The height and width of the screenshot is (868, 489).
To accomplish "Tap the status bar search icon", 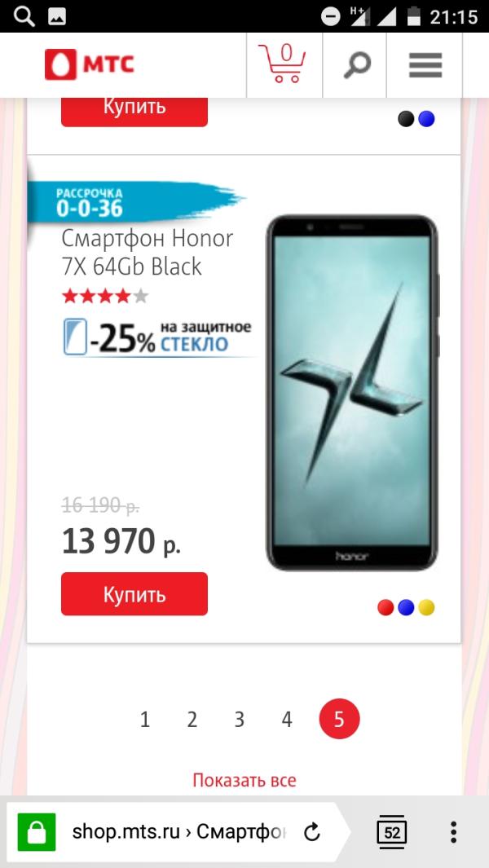I will point(24,16).
